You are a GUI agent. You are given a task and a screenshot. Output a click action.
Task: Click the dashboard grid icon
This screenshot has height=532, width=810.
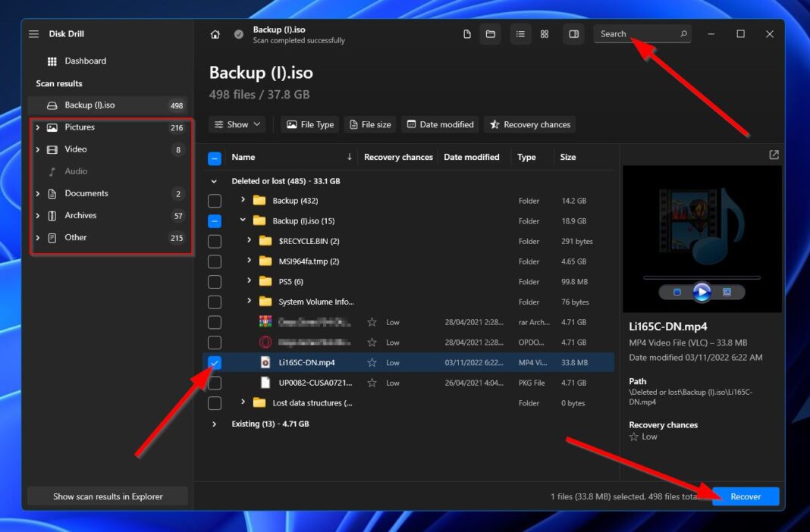52,61
